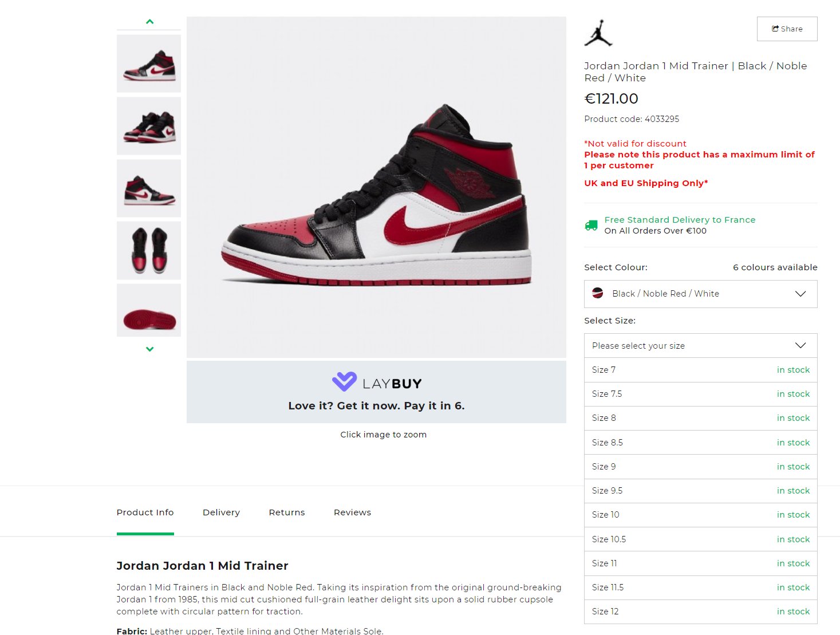Select the first side-view shoe thumbnail

click(x=149, y=64)
